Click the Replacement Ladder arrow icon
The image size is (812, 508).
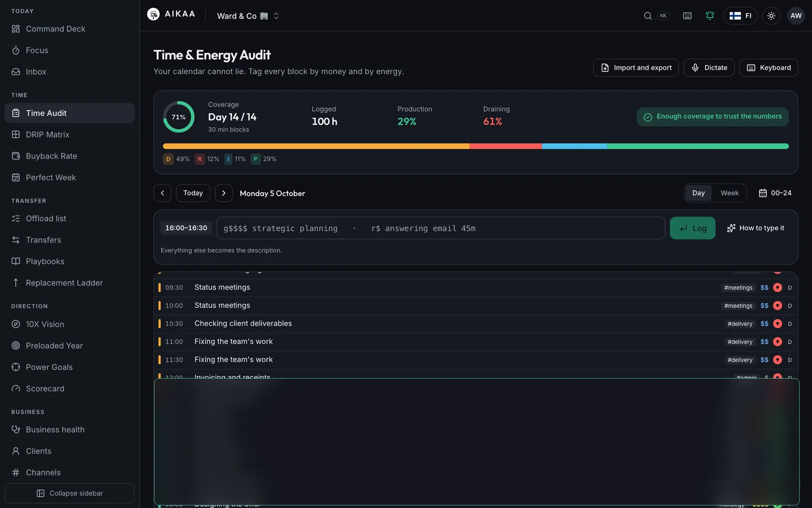[x=16, y=282]
